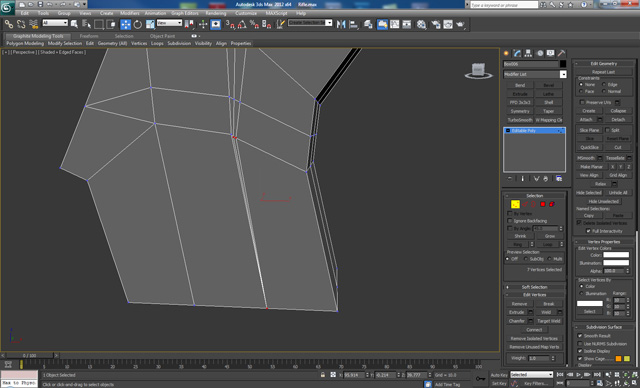640x388 pixels.
Task: Collapse the Edit Geometry rollout
Action: pyautogui.click(x=604, y=63)
